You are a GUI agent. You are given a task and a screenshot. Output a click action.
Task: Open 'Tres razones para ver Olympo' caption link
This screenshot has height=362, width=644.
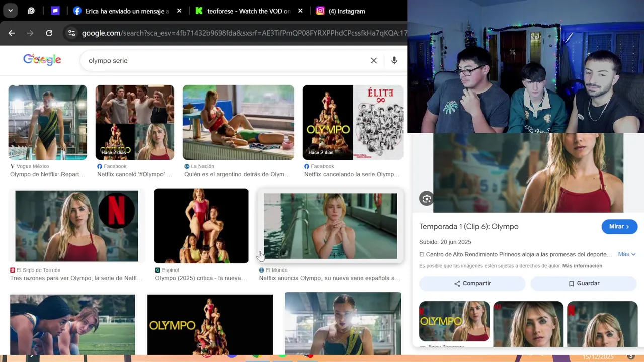76,278
